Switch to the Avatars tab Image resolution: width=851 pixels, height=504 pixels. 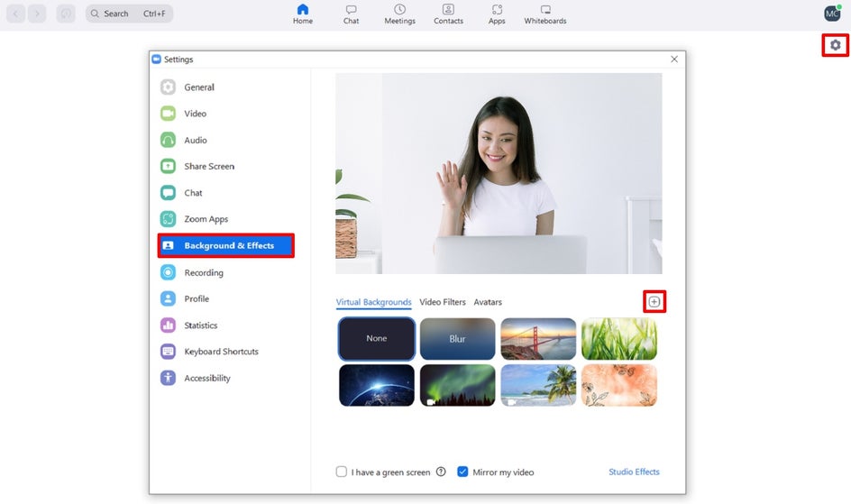488,302
